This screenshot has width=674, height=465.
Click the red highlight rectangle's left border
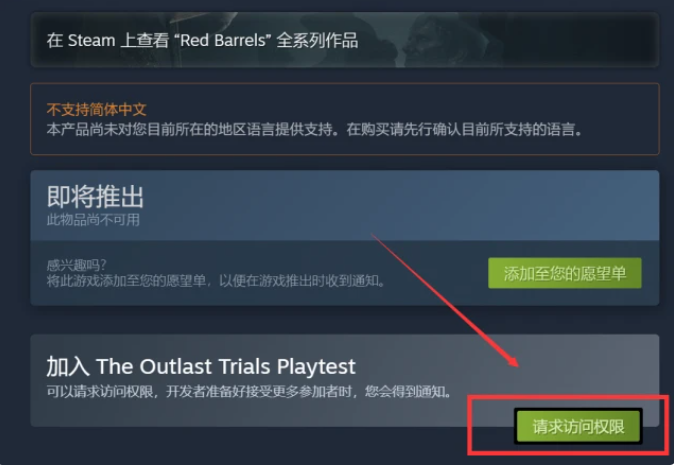click(470, 425)
